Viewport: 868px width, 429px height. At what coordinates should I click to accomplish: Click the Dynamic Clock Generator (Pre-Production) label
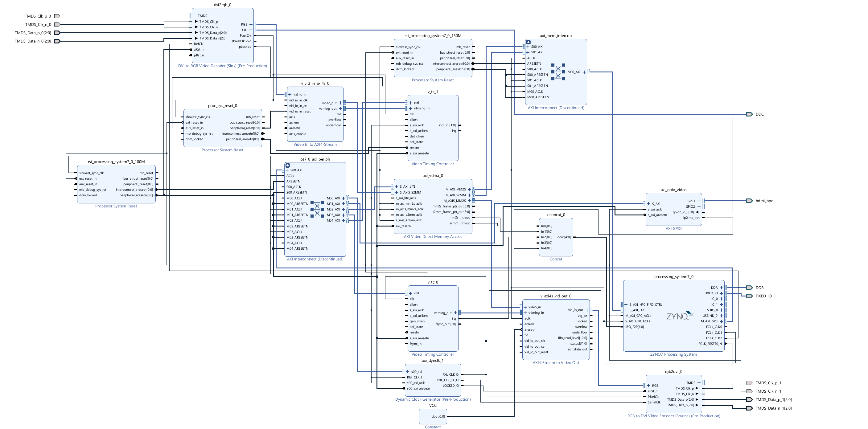point(433,399)
